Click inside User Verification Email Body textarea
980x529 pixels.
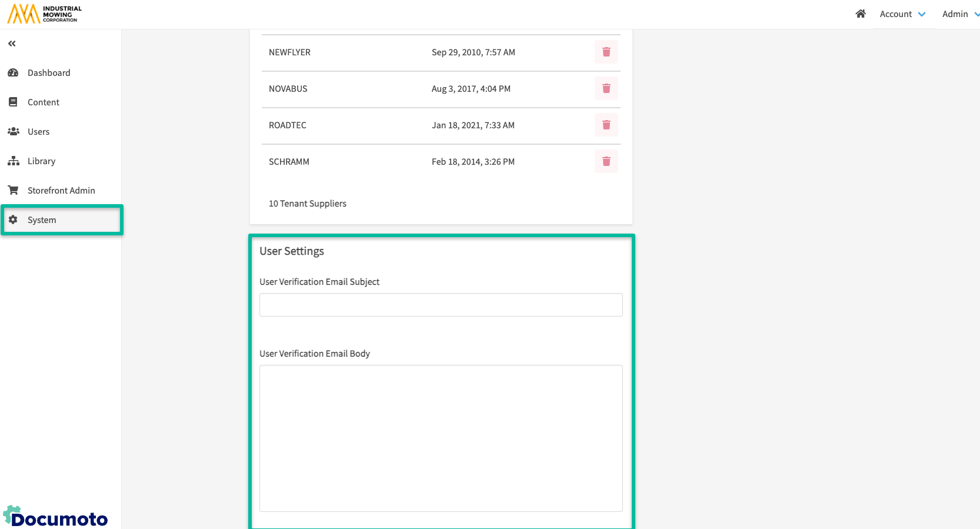[x=441, y=438]
